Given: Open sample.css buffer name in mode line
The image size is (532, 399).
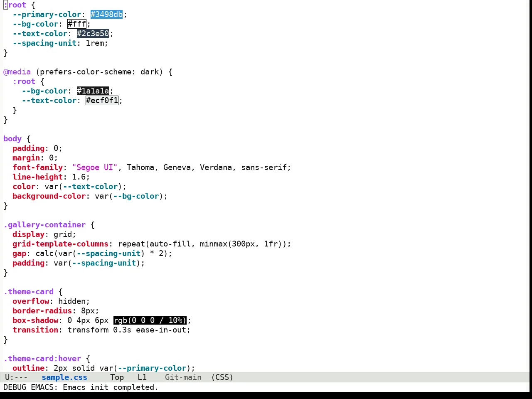Looking at the screenshot, I should pos(64,377).
